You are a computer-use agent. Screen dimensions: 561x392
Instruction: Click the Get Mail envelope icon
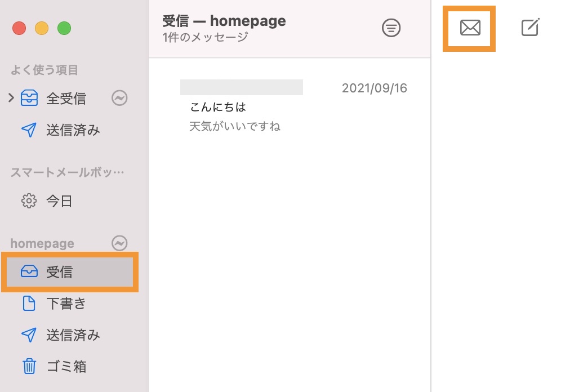tap(470, 28)
